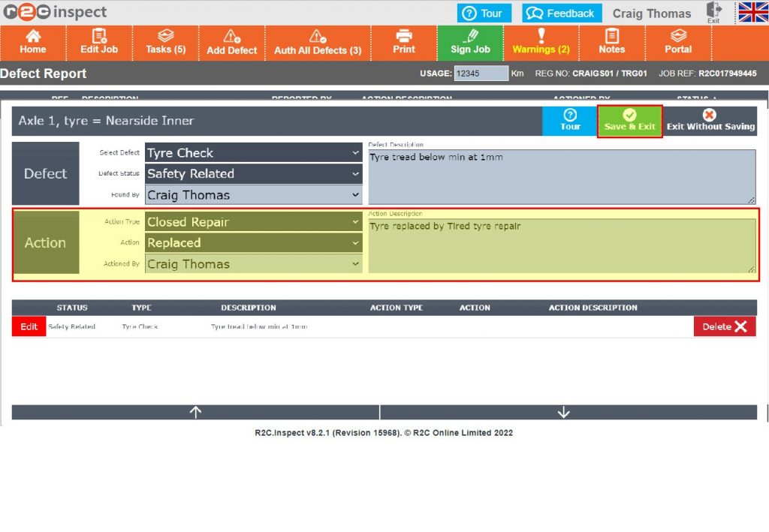Viewport: 769px width, 532px height.
Task: Open the Tasks (5) list
Action: tap(165, 43)
